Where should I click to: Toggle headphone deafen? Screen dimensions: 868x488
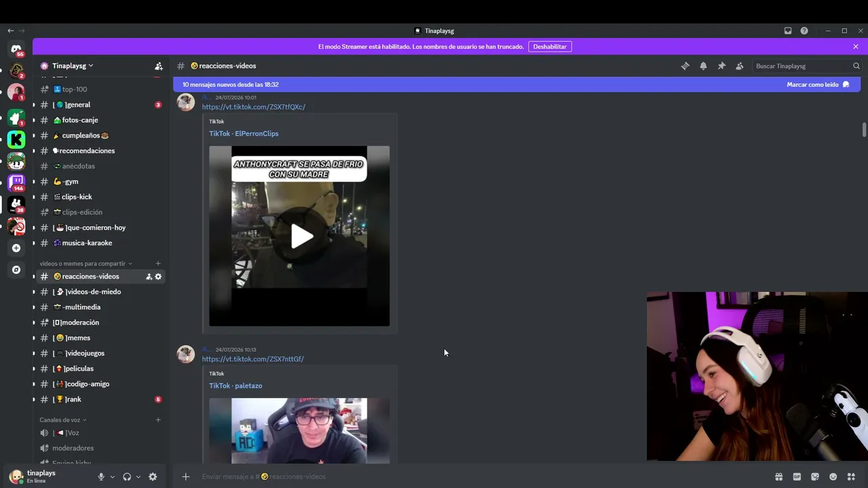(x=127, y=476)
